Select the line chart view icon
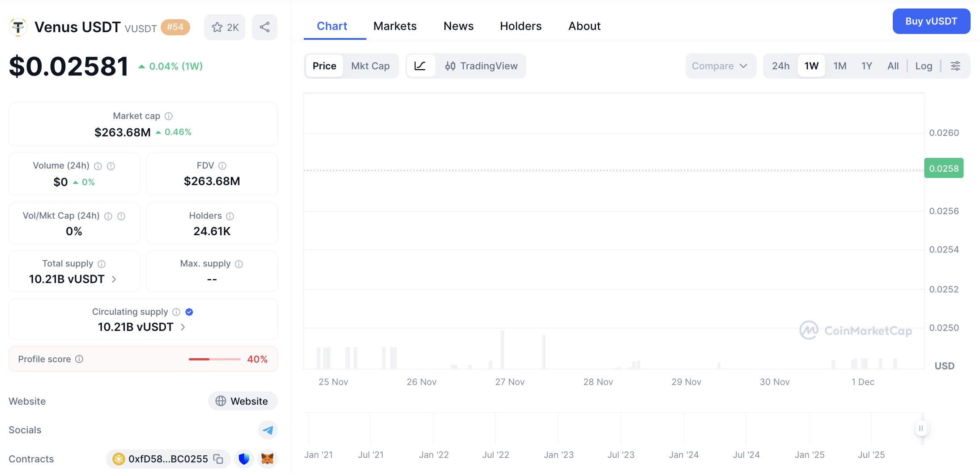This screenshot has width=980, height=474. coord(420,66)
